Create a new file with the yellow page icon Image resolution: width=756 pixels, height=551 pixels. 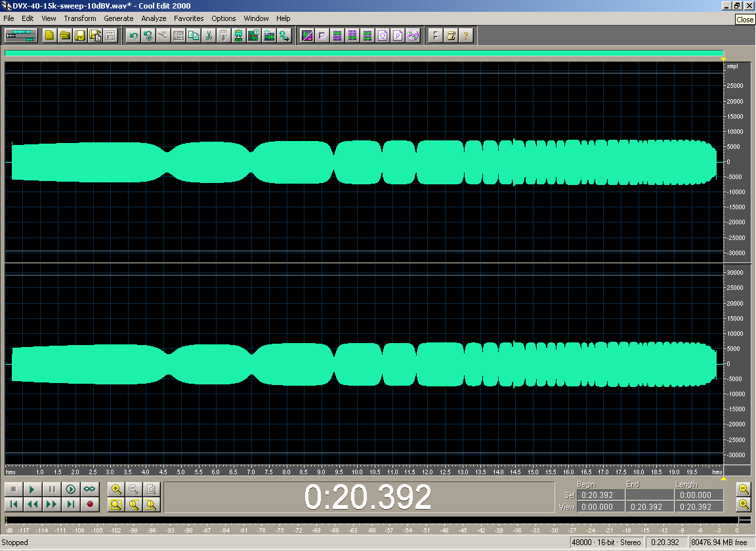tap(50, 35)
